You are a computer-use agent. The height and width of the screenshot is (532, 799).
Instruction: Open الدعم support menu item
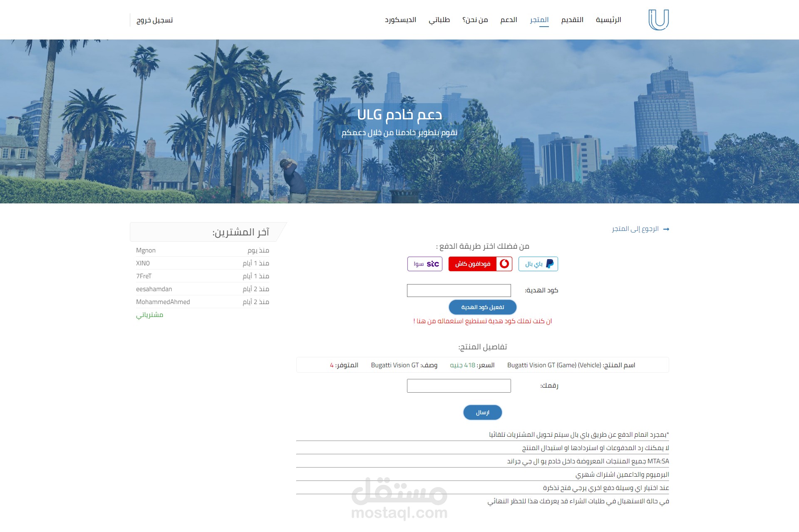pos(509,20)
